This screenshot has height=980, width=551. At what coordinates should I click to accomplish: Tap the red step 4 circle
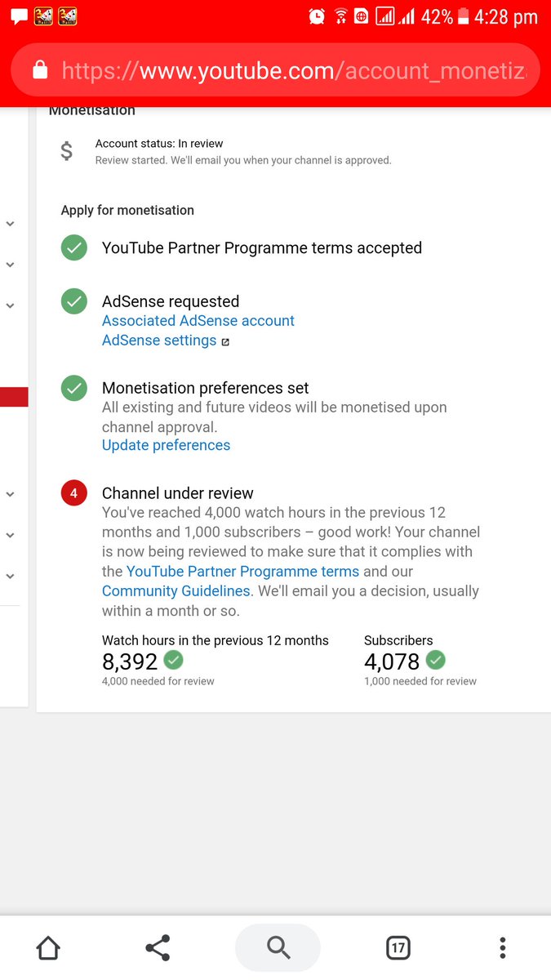click(x=74, y=493)
